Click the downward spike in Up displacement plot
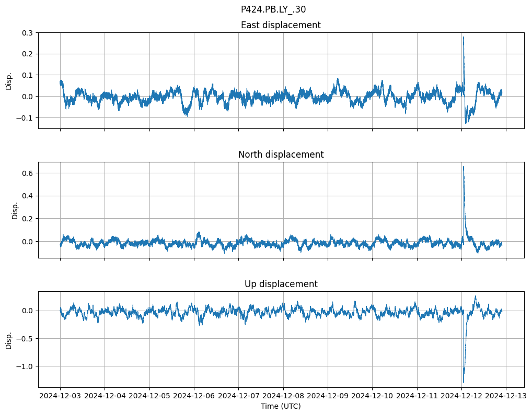Screen dimensions: 532x415 [x=463, y=381]
